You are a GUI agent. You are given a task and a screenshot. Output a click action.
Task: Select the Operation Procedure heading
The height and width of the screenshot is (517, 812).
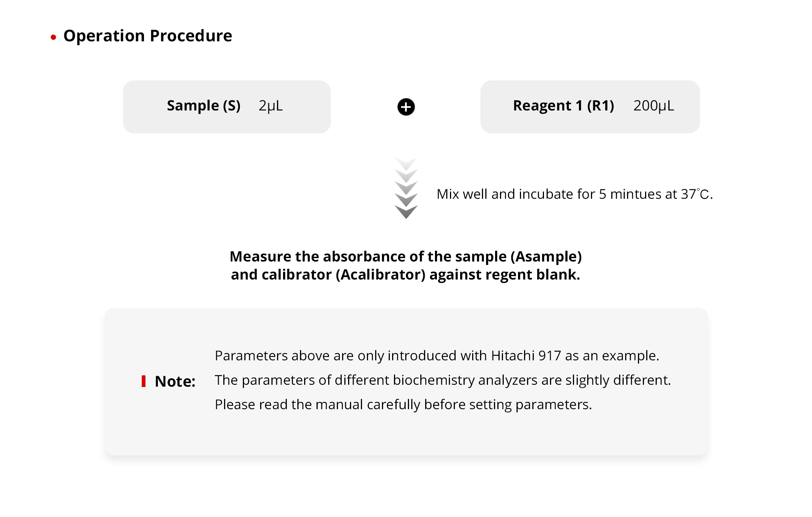point(147,36)
